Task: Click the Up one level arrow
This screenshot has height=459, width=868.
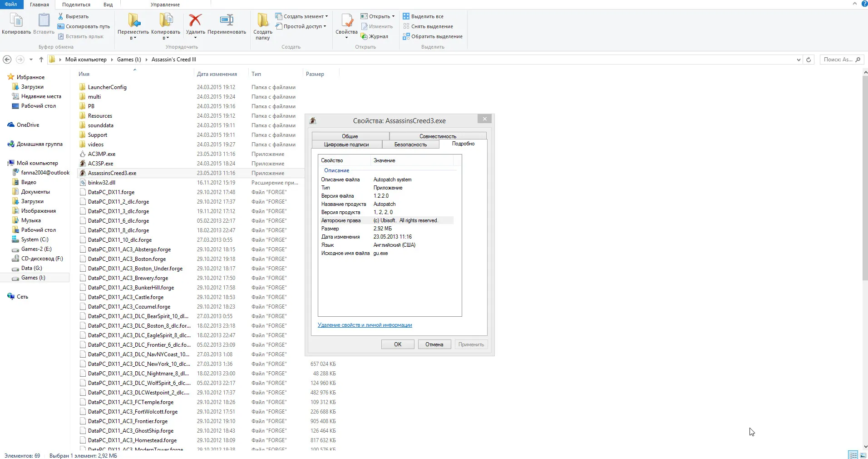Action: coord(41,60)
